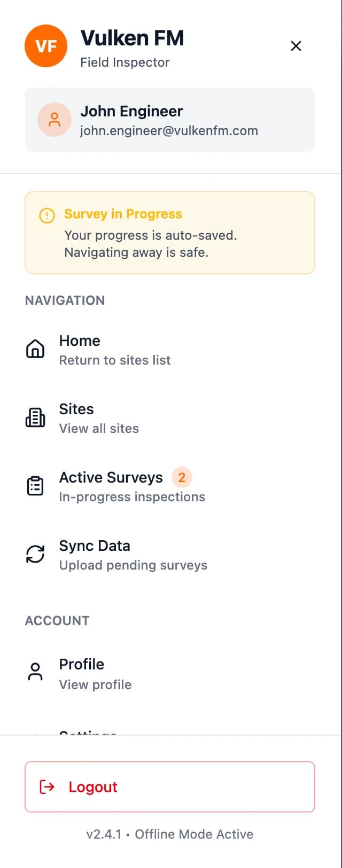
Task: Open the Sites menu item
Action: click(x=99, y=418)
